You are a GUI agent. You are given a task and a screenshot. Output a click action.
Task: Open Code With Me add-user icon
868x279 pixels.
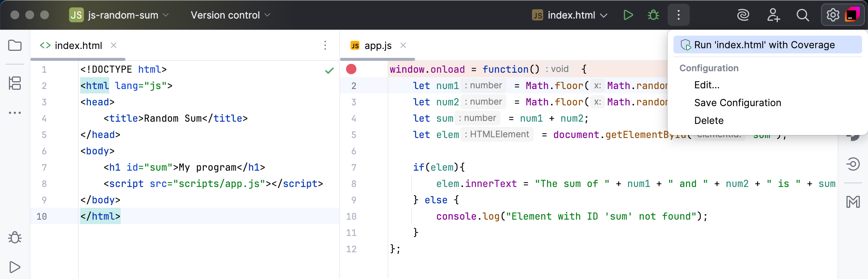coord(773,15)
